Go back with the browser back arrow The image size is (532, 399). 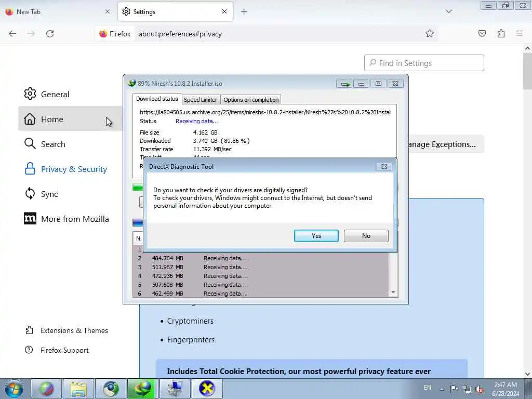pos(12,34)
